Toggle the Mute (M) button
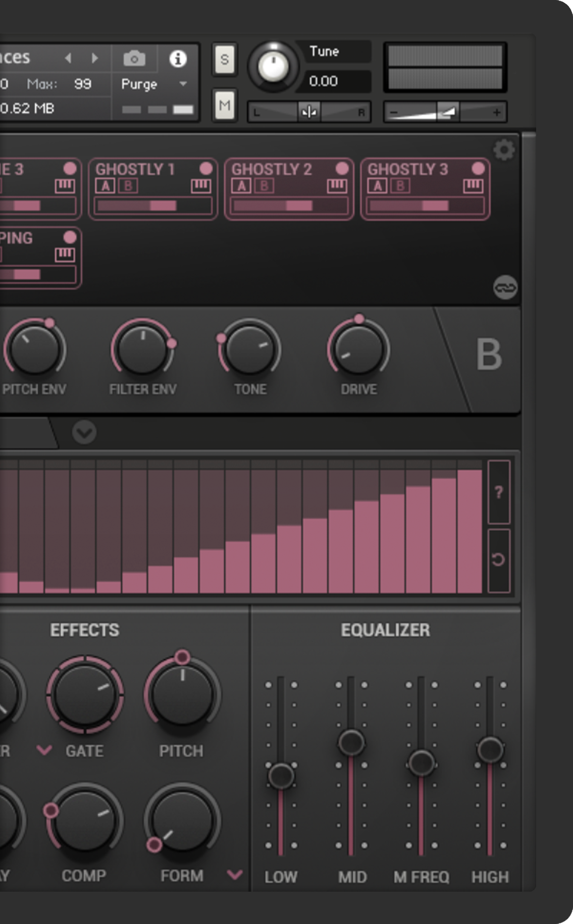Screen dimensions: 573x924 click(225, 105)
